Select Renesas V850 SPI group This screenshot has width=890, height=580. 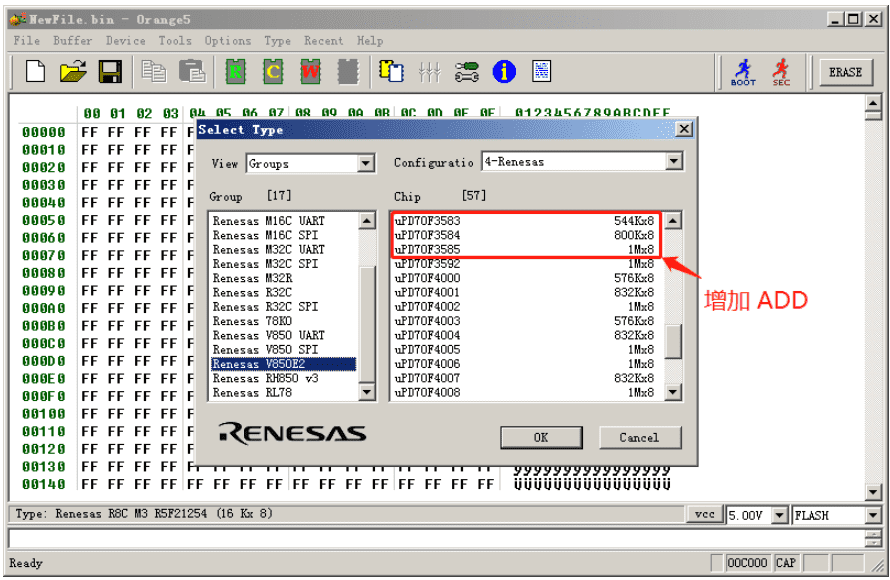tap(284, 350)
